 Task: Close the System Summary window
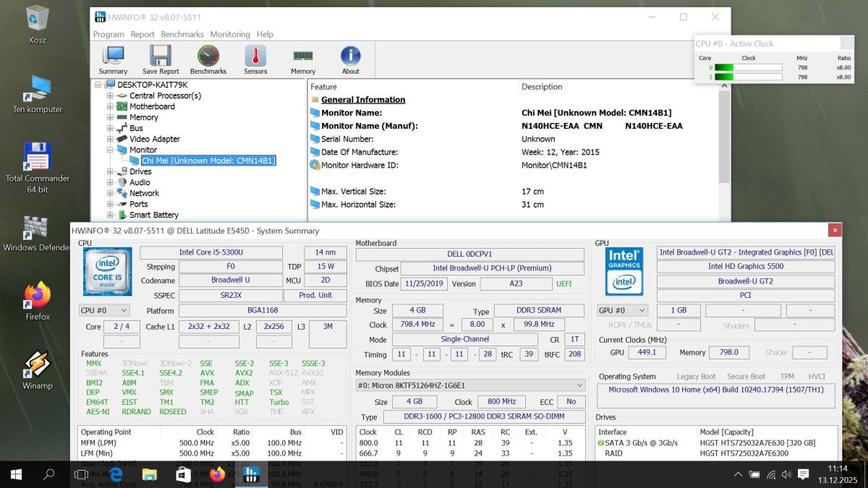point(835,231)
